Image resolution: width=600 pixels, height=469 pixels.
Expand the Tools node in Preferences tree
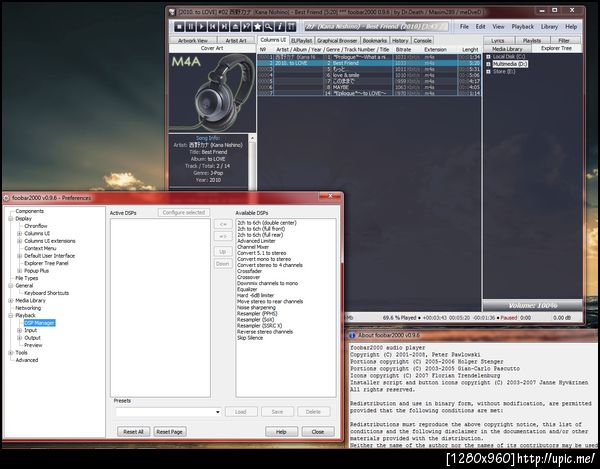click(x=11, y=353)
